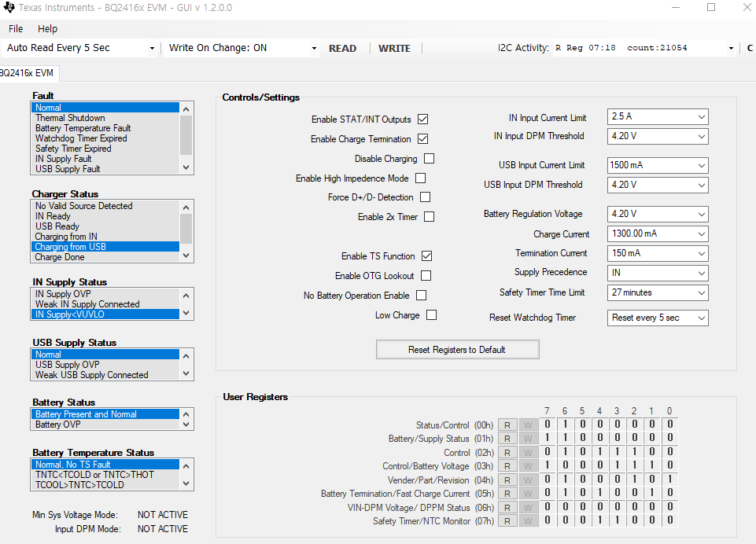Check No Battery Operation Enable
Screen dimensions: 756x544
click(422, 296)
